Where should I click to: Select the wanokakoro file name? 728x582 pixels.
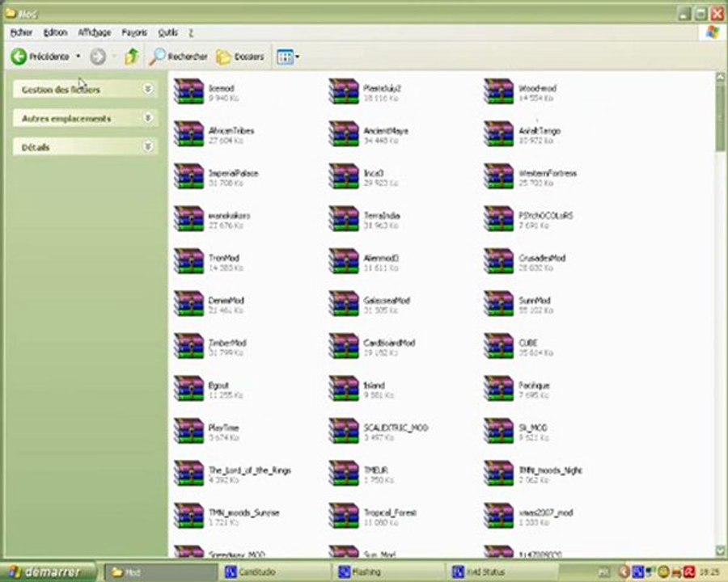point(230,216)
